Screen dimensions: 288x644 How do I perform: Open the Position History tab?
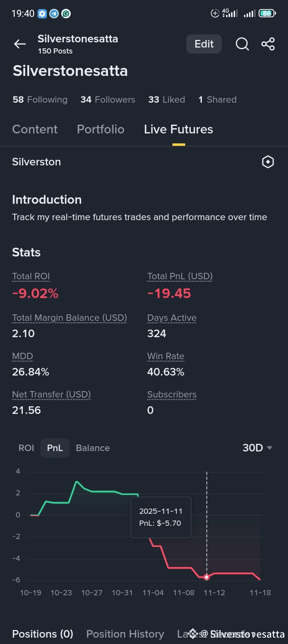pos(125,634)
